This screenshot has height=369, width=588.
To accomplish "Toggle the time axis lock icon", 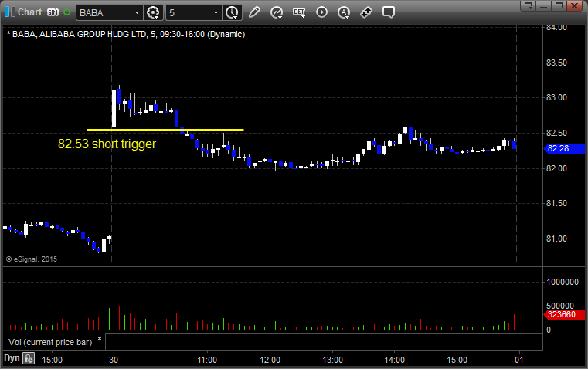I will [28, 358].
